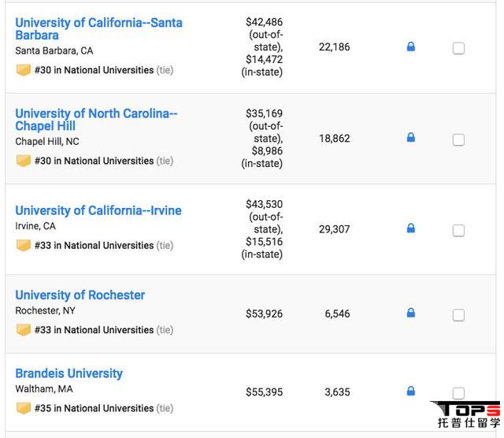Go to Brandeis University page
504x438 pixels.
click(69, 373)
